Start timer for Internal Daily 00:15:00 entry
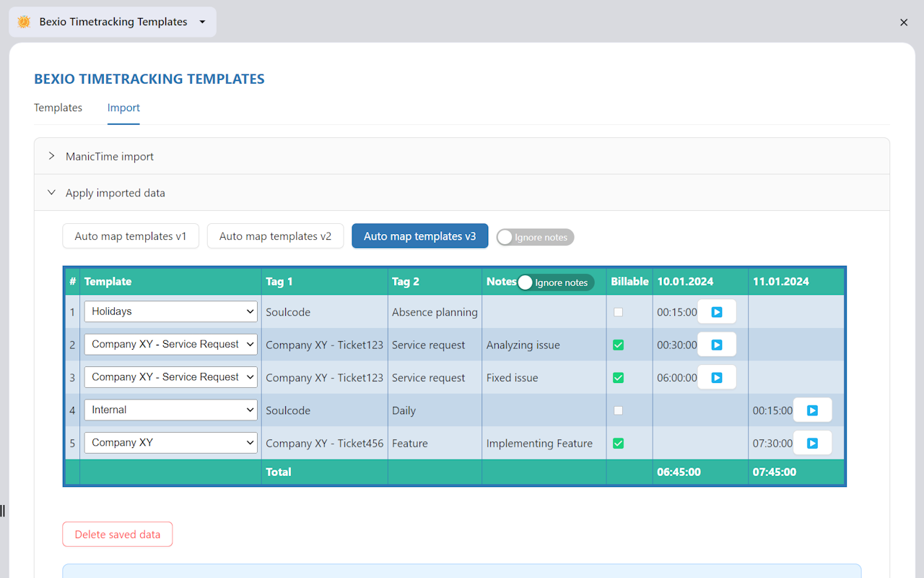Image resolution: width=924 pixels, height=578 pixels. [x=812, y=410]
